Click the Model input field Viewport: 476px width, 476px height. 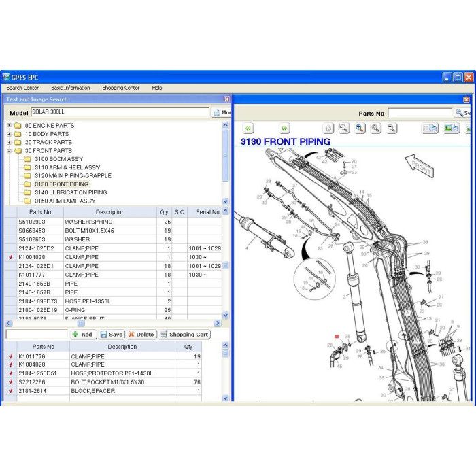(x=120, y=112)
